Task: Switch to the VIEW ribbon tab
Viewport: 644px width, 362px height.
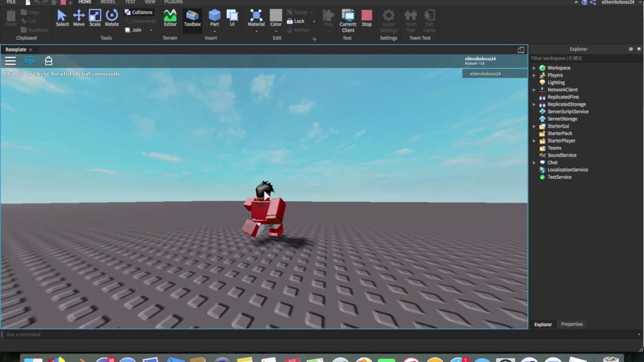Action: click(150, 2)
